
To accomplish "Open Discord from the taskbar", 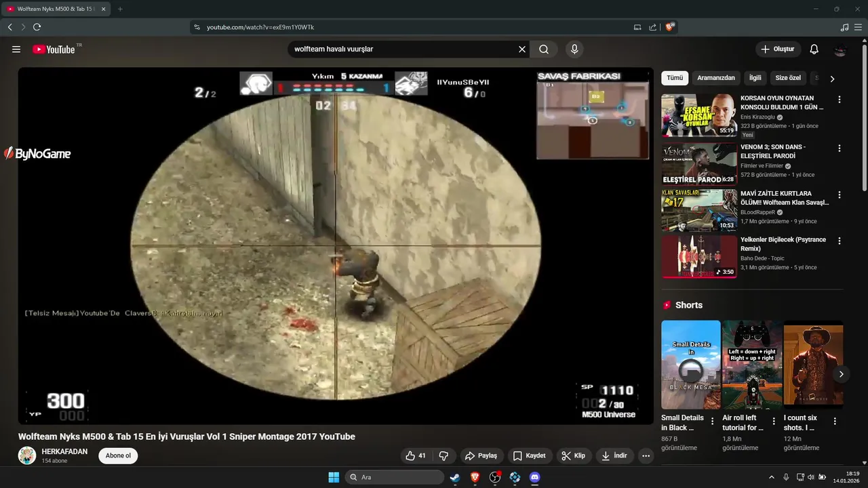I will (534, 477).
